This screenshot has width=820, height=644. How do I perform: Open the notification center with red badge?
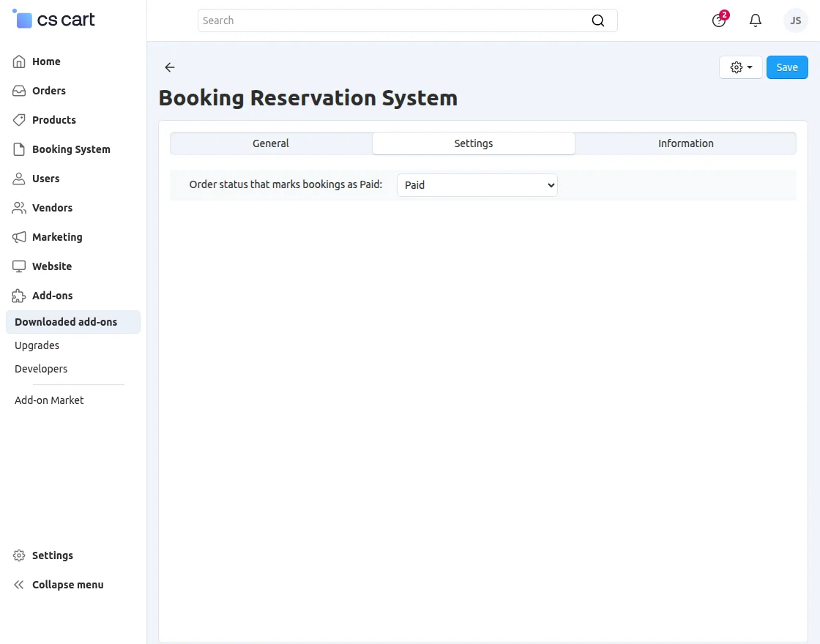[718, 20]
